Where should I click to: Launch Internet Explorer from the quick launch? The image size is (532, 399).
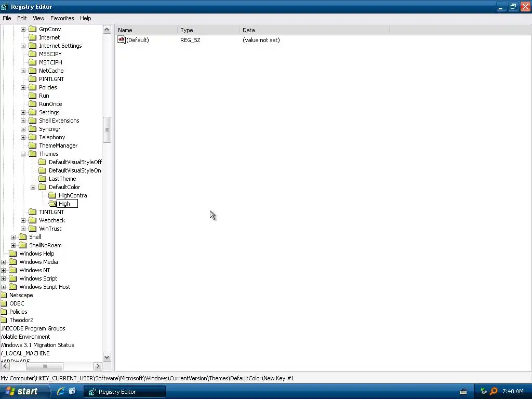click(x=61, y=391)
